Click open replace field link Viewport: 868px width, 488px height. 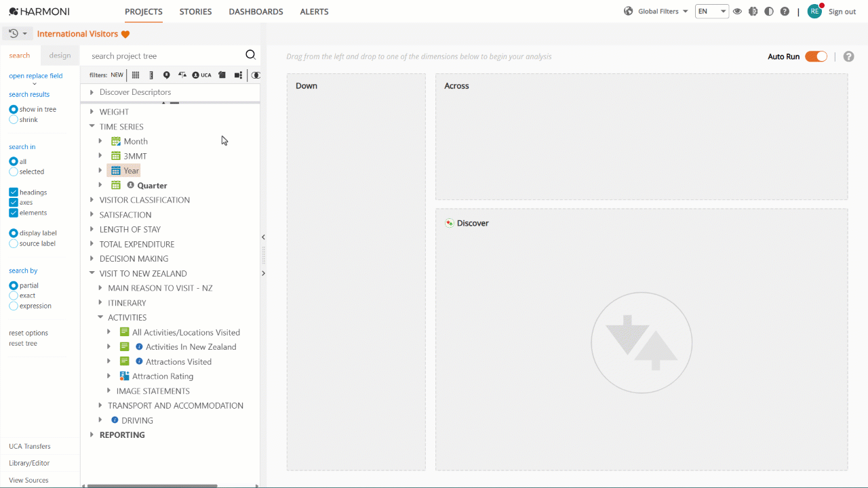click(x=36, y=76)
